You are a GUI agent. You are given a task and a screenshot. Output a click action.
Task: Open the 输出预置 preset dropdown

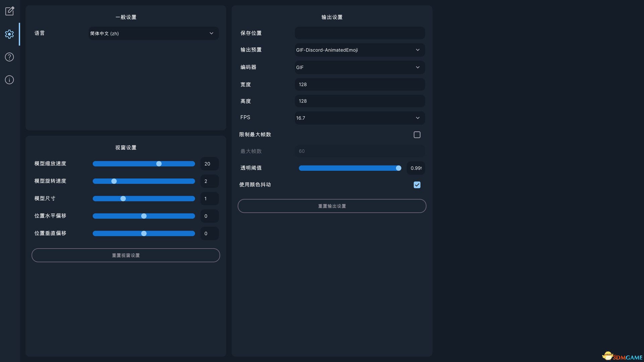(359, 50)
